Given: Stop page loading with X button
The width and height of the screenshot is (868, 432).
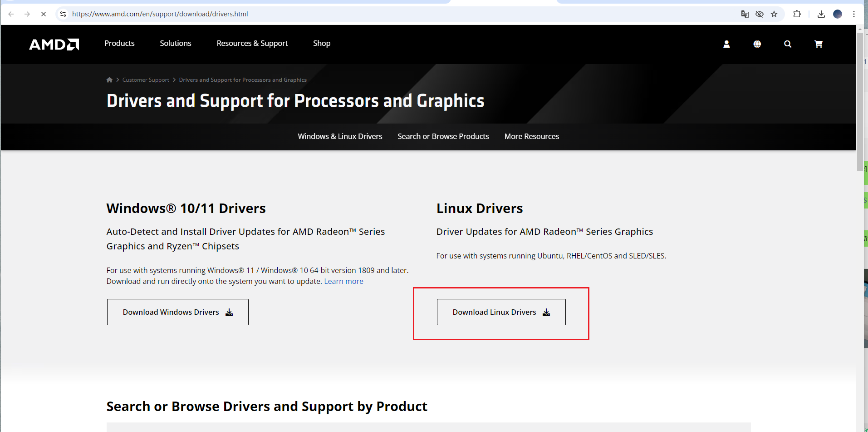Looking at the screenshot, I should [44, 14].
